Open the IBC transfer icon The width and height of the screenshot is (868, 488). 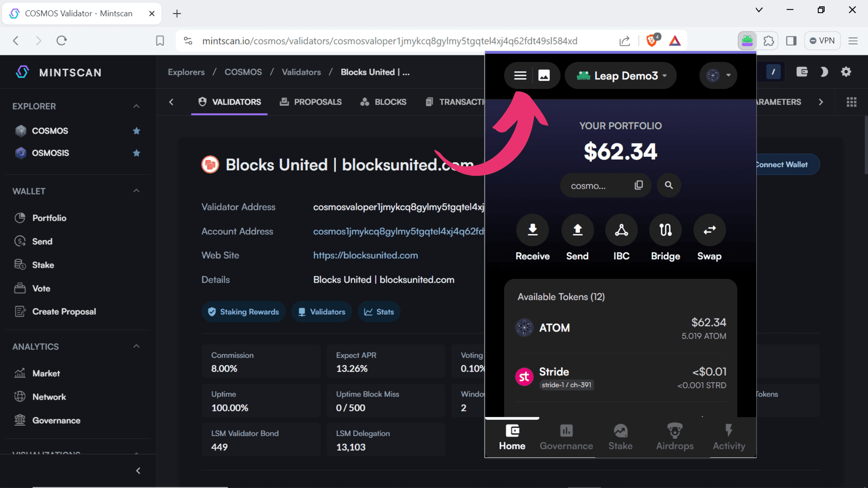pyautogui.click(x=621, y=230)
